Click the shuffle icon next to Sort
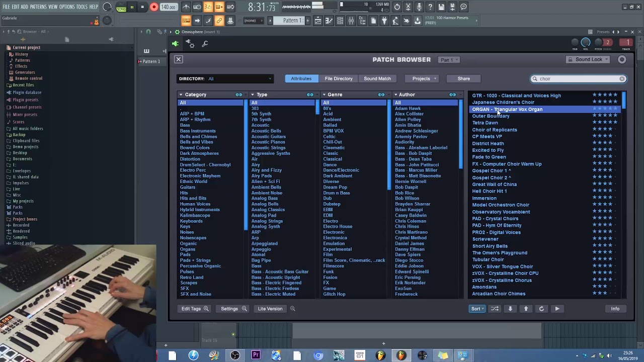 tap(495, 309)
